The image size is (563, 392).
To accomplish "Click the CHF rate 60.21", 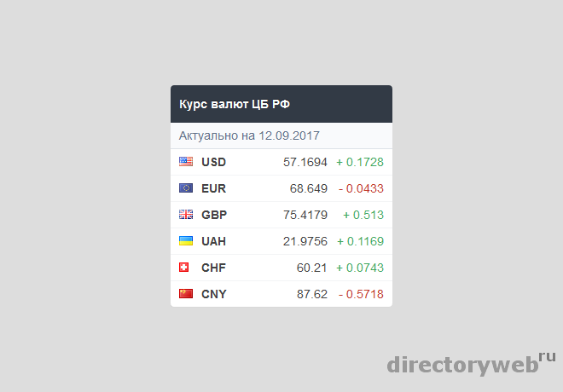I will pyautogui.click(x=312, y=268).
